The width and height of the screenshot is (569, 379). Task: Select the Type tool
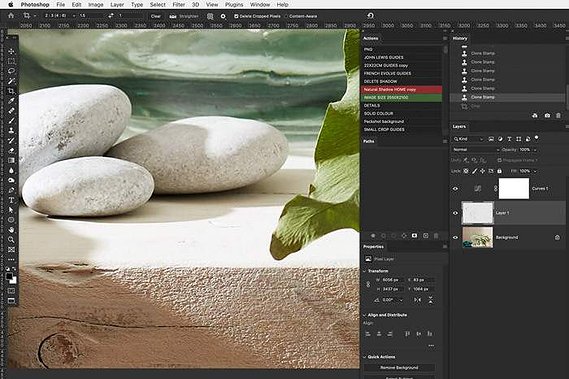tap(11, 200)
